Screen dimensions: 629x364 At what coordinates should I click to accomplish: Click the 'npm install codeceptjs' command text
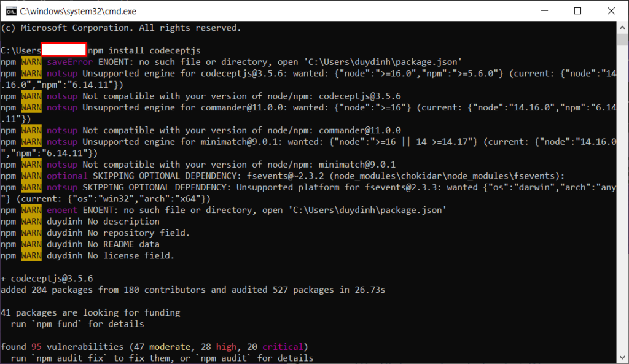tap(144, 50)
